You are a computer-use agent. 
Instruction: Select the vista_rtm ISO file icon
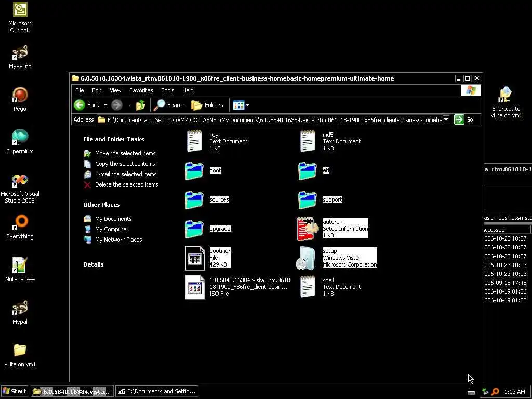(195, 287)
